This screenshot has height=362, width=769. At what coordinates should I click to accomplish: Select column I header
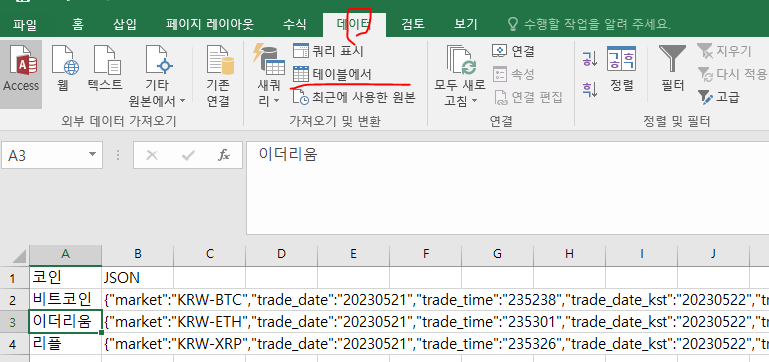pyautogui.click(x=641, y=254)
